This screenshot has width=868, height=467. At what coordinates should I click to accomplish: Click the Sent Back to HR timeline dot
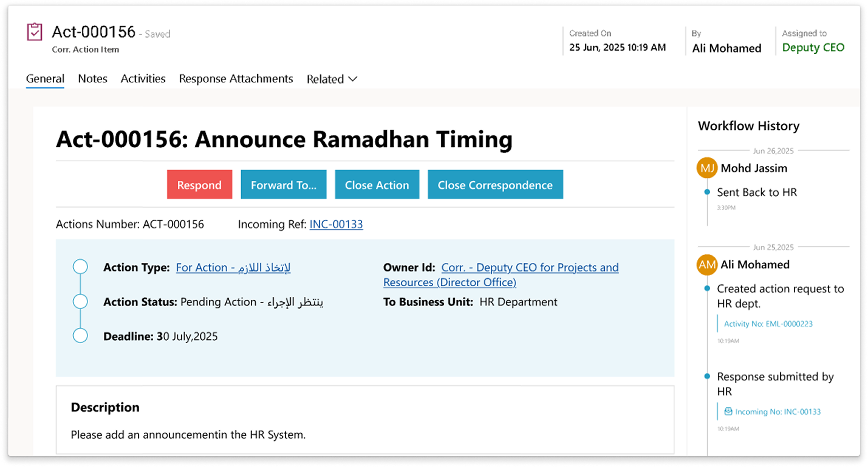click(x=707, y=192)
